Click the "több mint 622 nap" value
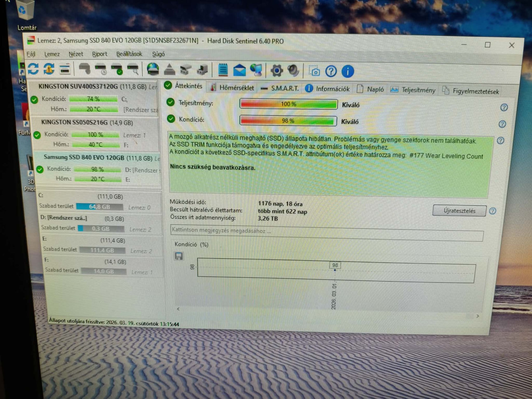The image size is (532, 399). [283, 211]
